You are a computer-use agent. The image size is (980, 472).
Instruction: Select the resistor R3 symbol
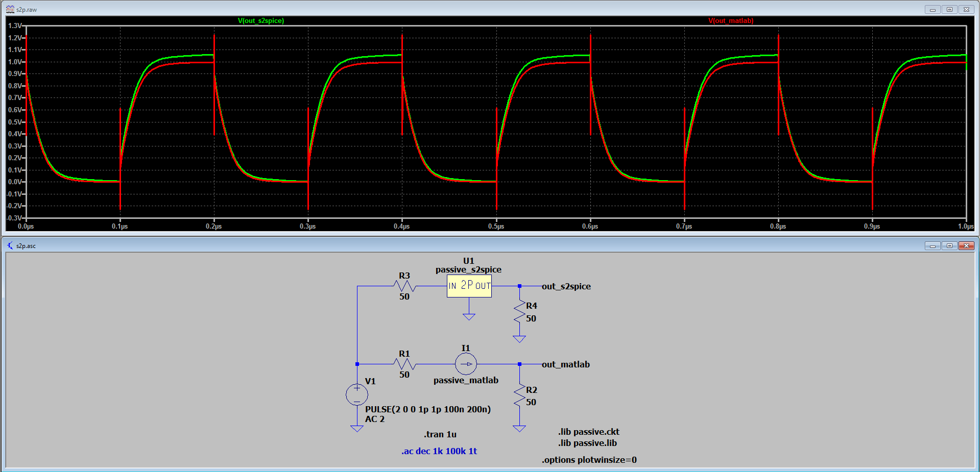tap(404, 286)
